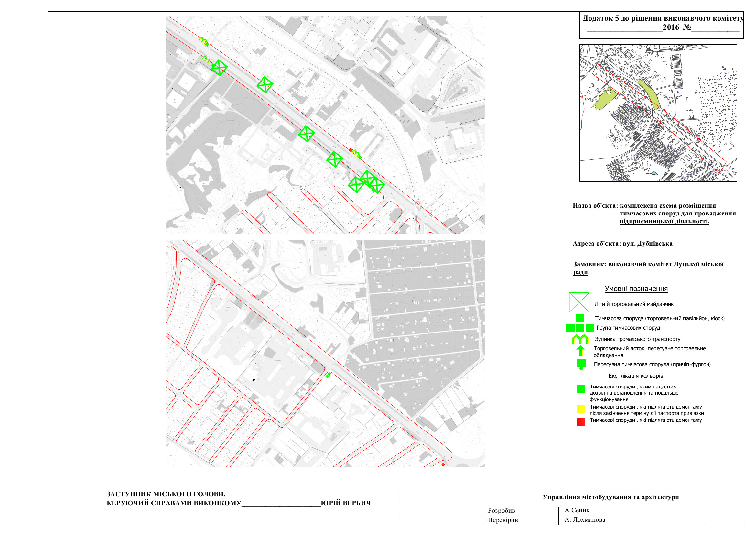Click the orange marker at lower map's bottom edge

pos(443,464)
